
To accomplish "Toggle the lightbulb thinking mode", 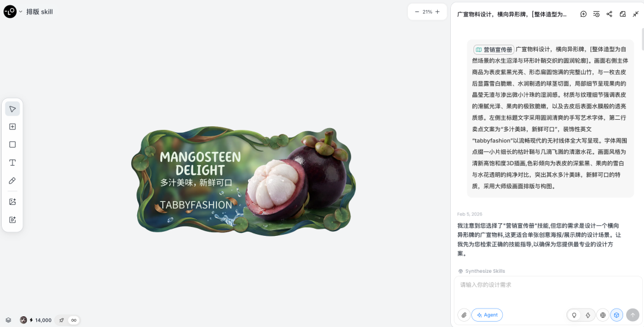I will (574, 315).
